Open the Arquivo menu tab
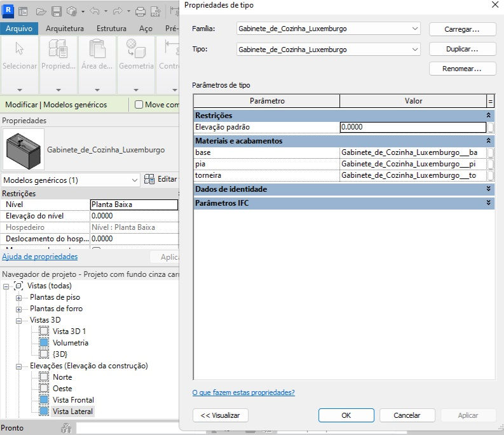The width and height of the screenshot is (504, 435). [19, 29]
